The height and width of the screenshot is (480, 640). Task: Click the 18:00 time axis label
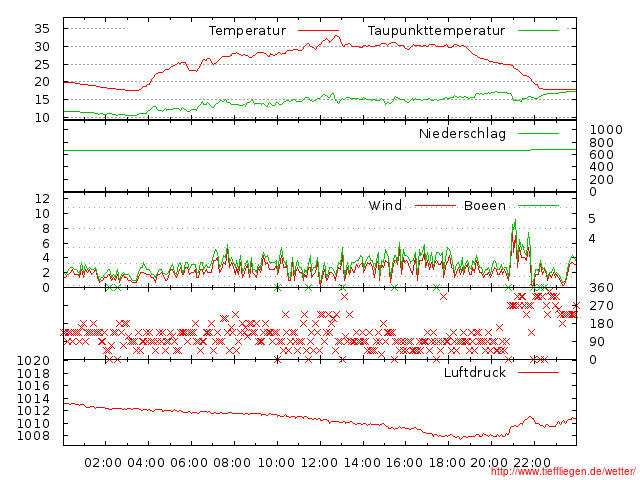(447, 463)
